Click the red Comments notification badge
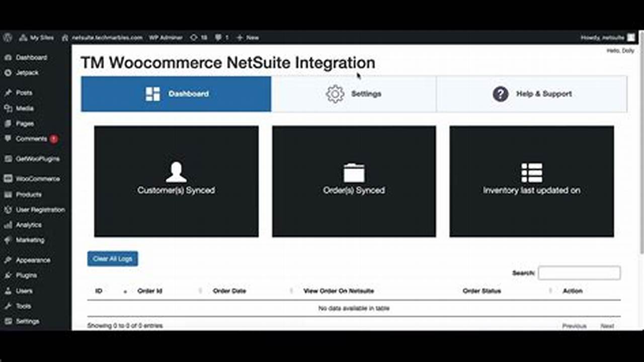The width and height of the screenshot is (644, 362). point(53,139)
